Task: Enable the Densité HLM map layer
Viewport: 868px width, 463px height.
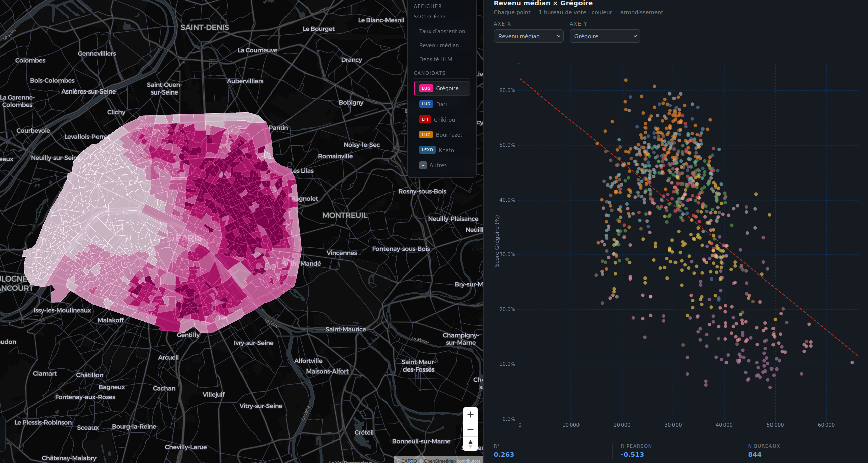Action: (435, 59)
